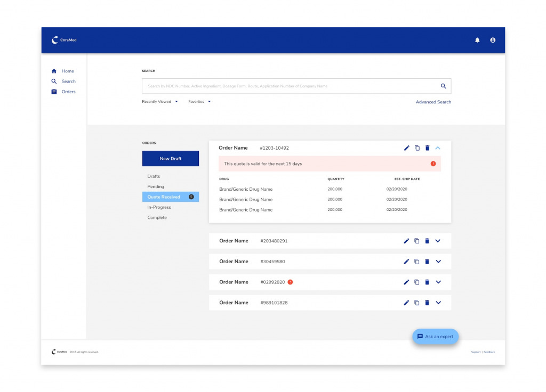Edit order #989101828 with pencil icon

tap(406, 303)
